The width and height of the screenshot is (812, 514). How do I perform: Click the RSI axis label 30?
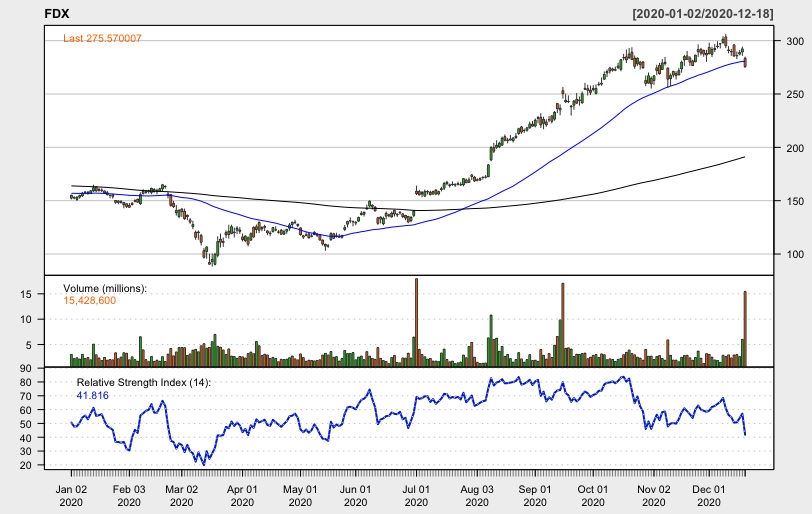tap(26, 451)
